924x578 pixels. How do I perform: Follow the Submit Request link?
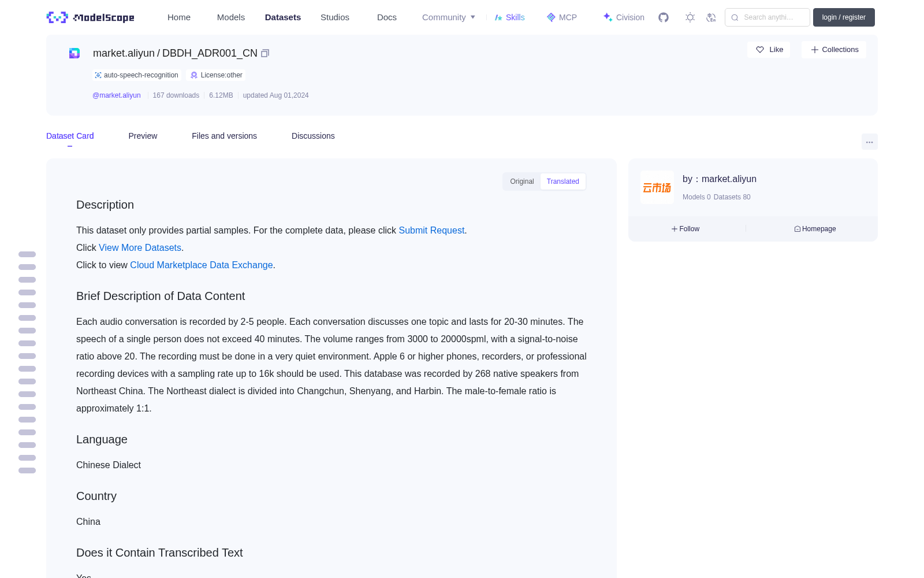click(431, 230)
